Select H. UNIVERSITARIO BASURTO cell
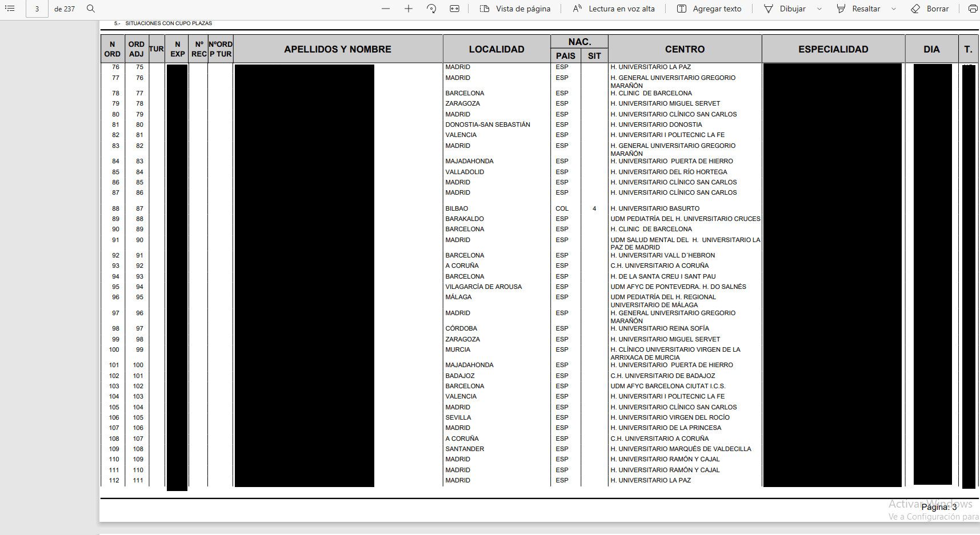This screenshot has height=535, width=980. click(x=654, y=208)
